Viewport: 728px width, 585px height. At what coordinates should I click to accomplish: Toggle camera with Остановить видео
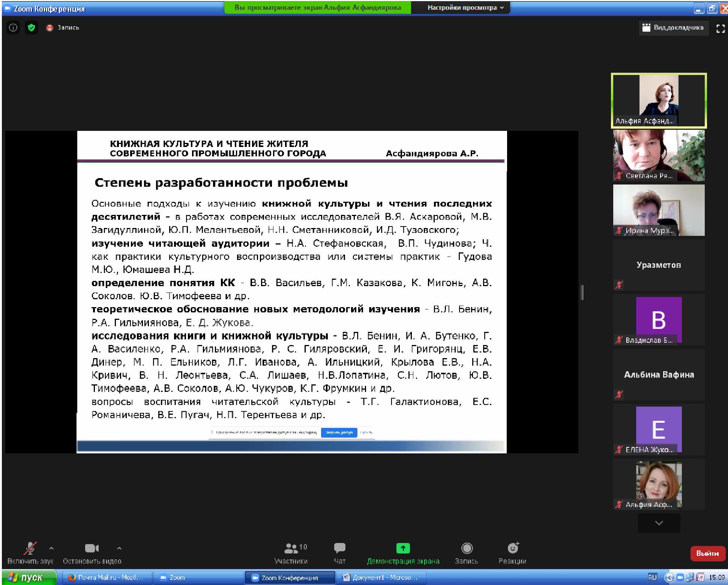(x=92, y=549)
